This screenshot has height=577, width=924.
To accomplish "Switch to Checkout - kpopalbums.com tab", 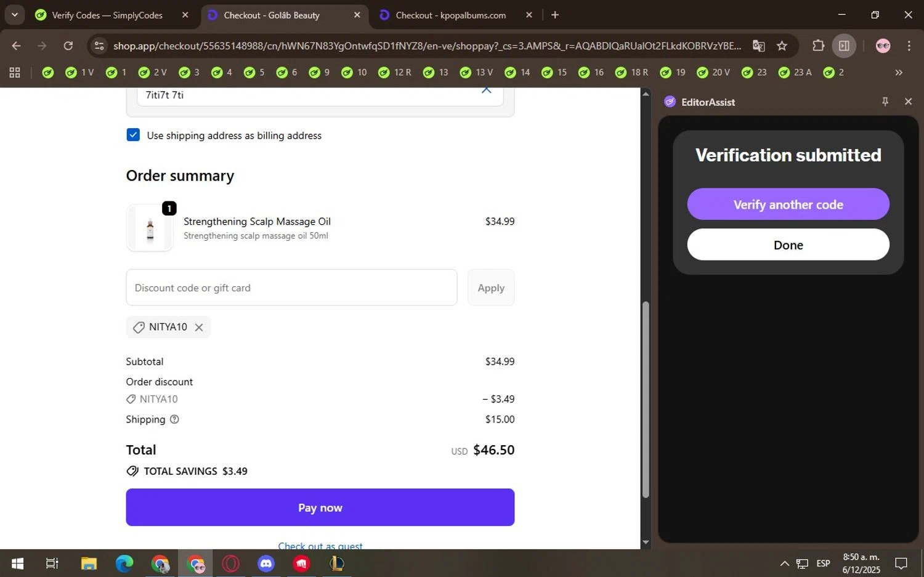I will pyautogui.click(x=451, y=15).
